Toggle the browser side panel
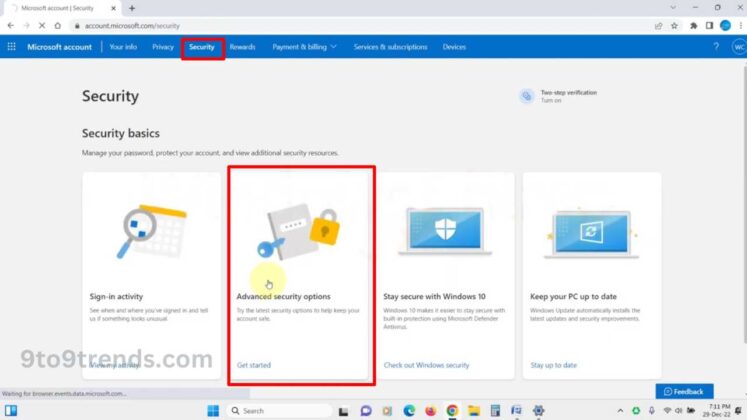This screenshot has height=420, width=747. [x=709, y=26]
